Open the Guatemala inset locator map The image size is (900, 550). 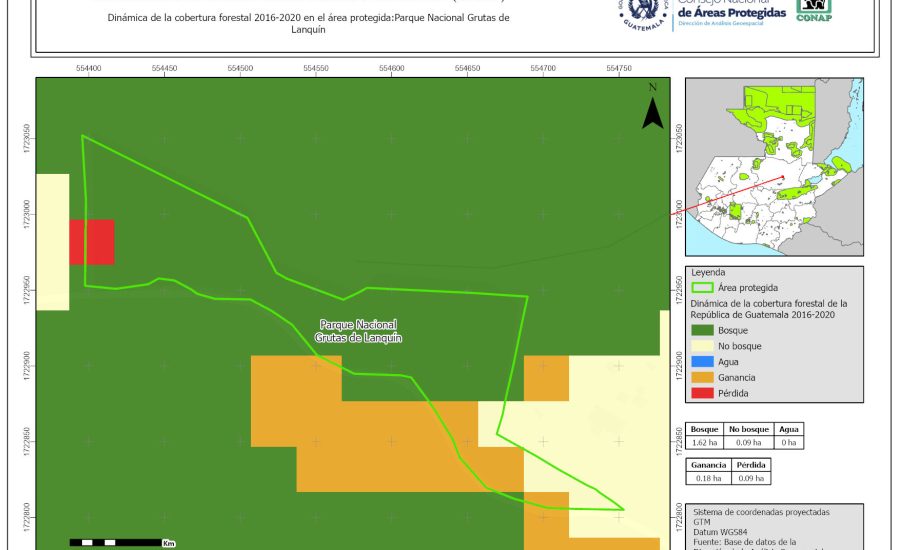click(773, 167)
